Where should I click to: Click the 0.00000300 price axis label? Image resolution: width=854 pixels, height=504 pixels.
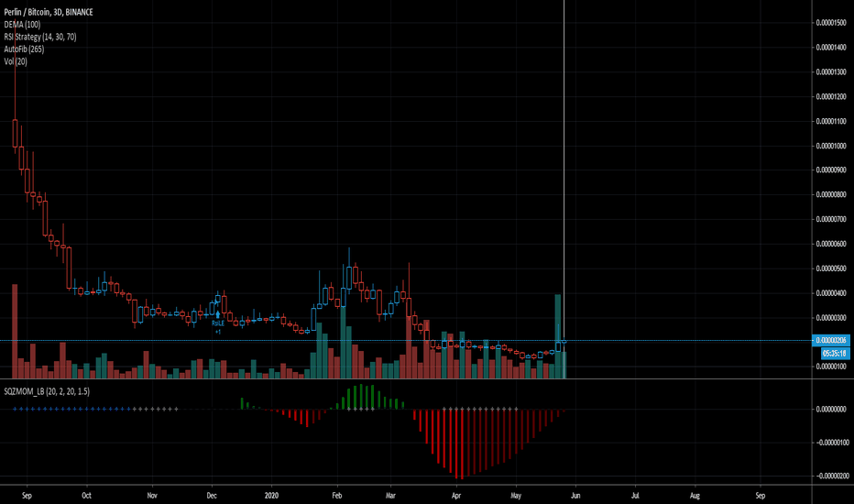[831, 318]
